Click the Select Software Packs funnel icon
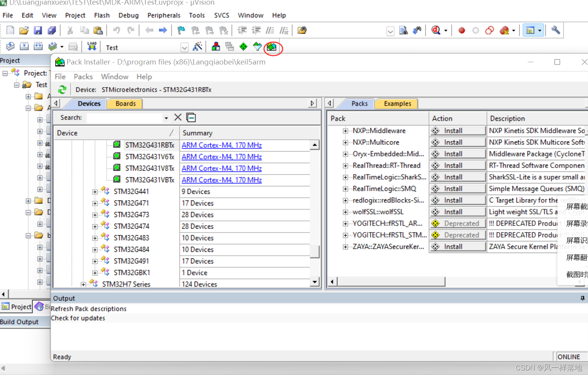Viewport: 588px width, 375px height. [257, 47]
